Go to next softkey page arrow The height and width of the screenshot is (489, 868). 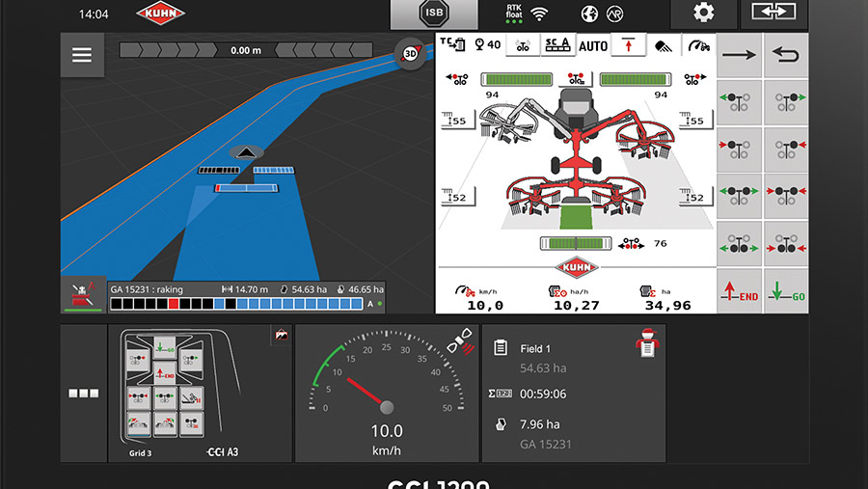[x=740, y=56]
